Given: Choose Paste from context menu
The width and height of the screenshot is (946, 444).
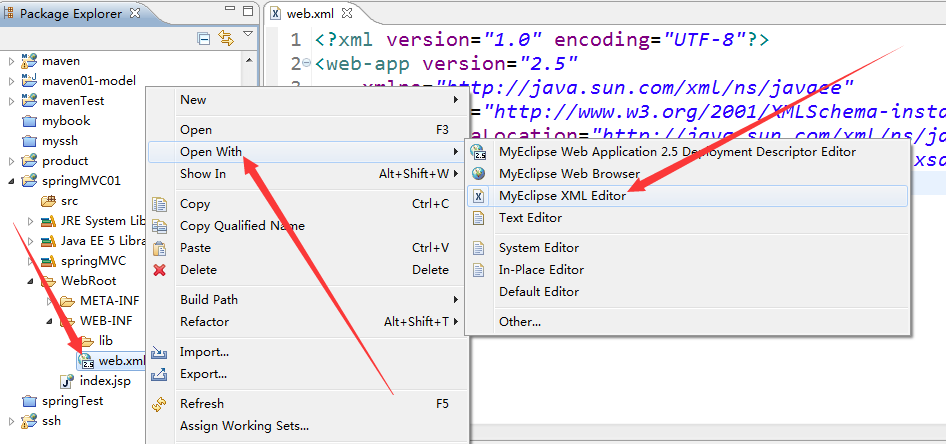Looking at the screenshot, I should tap(307, 248).
